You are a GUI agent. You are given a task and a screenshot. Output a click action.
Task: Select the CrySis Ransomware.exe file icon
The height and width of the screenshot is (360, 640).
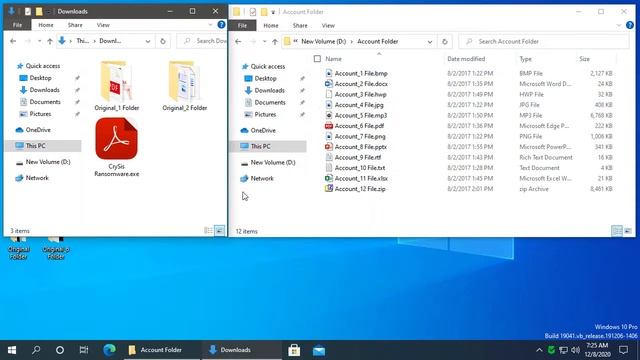pyautogui.click(x=116, y=139)
